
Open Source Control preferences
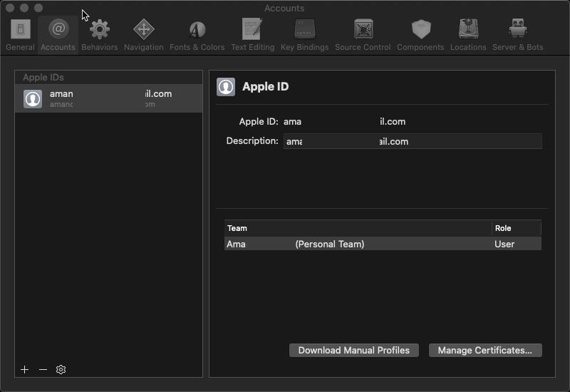click(363, 35)
